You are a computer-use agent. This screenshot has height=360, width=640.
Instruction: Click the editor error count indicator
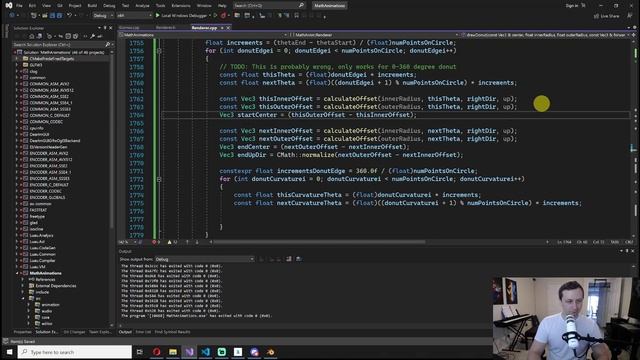[156, 242]
